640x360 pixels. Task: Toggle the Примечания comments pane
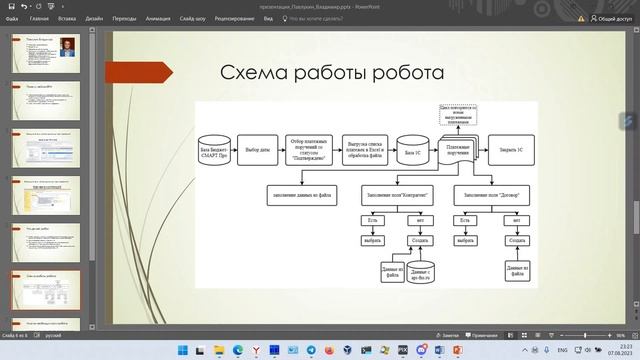482,336
